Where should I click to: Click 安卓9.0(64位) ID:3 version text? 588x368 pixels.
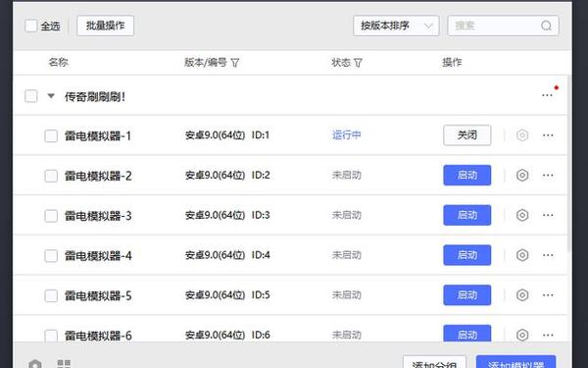pos(227,215)
